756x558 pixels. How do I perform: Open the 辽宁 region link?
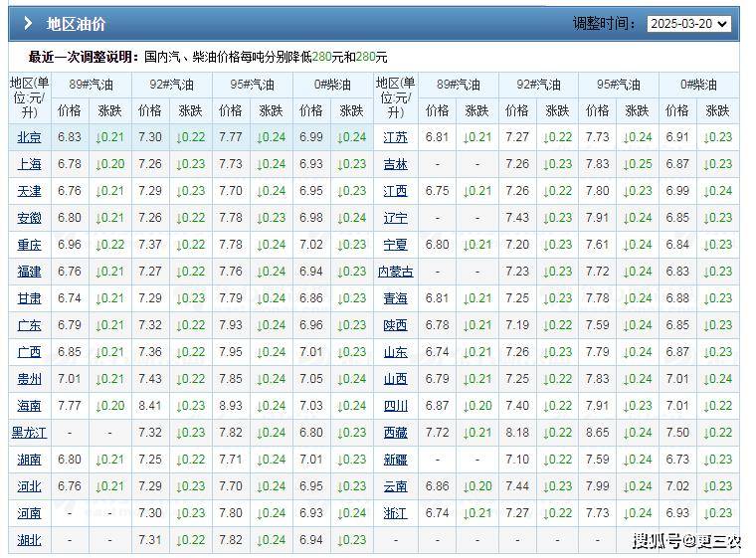point(395,218)
